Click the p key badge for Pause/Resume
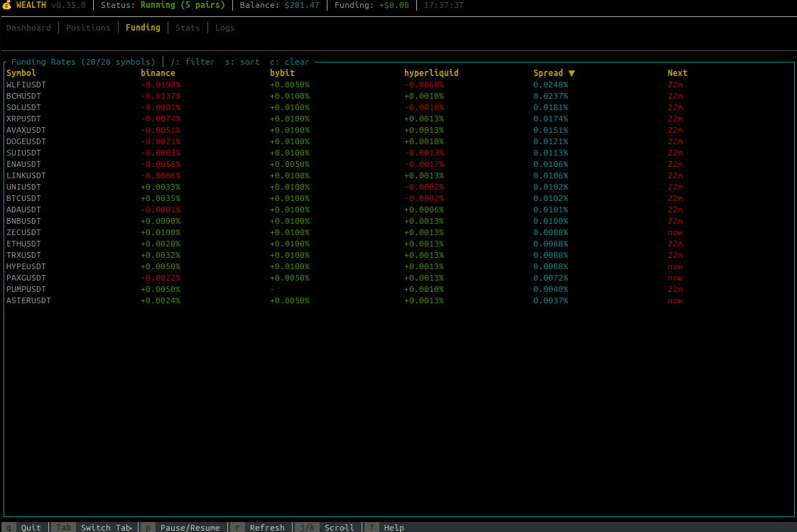Viewport: 797px width, 532px height. click(147, 527)
